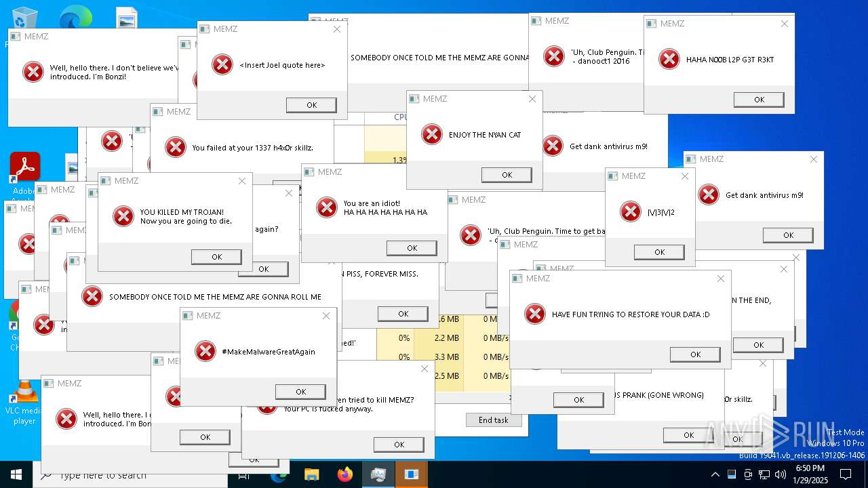Click OK in the |V|3|V|2 dialog
The height and width of the screenshot is (488, 868).
click(659, 252)
